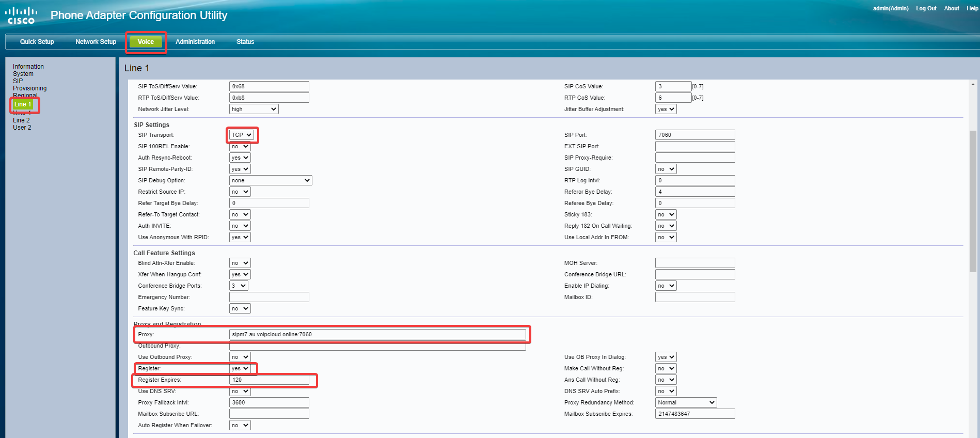Click the RTP ToS/DiffServ Value field
Viewport: 980px width, 438px height.
tap(269, 98)
